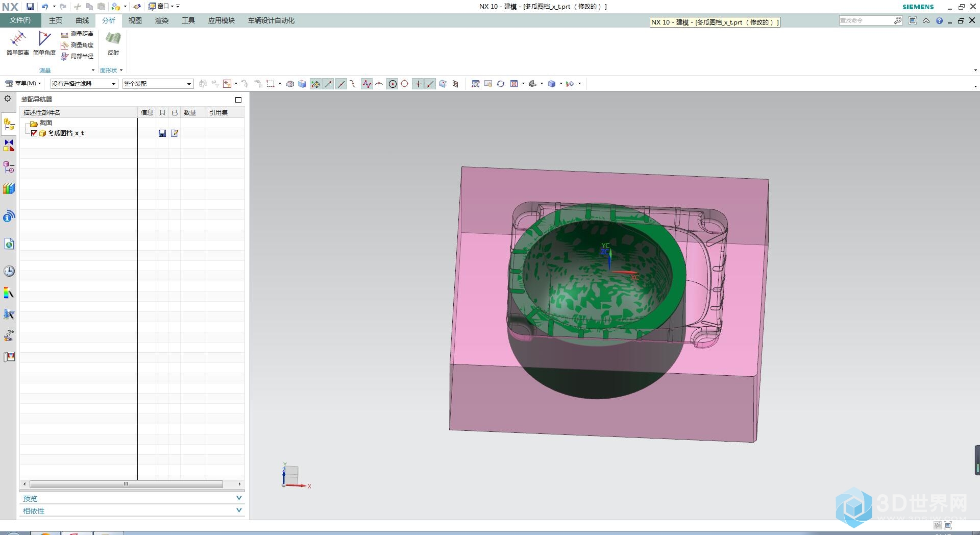Click the Reference Set (引用集) column header
Screen dimensions: 980x535
click(x=225, y=112)
